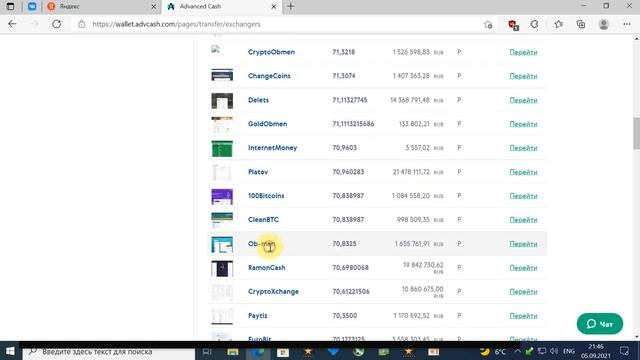Click Перейти for Paytiz row
The height and width of the screenshot is (360, 640).
(x=523, y=316)
